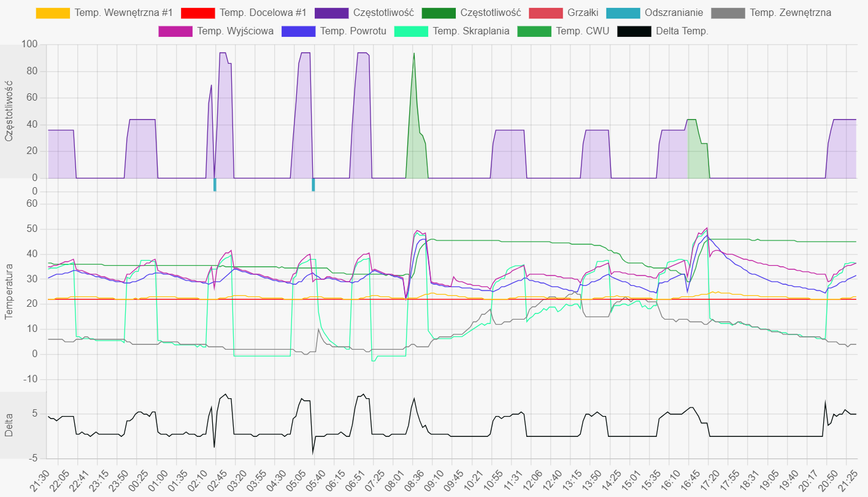Toggle the Grzałki legend entry text
The width and height of the screenshot is (868, 497).
(583, 13)
